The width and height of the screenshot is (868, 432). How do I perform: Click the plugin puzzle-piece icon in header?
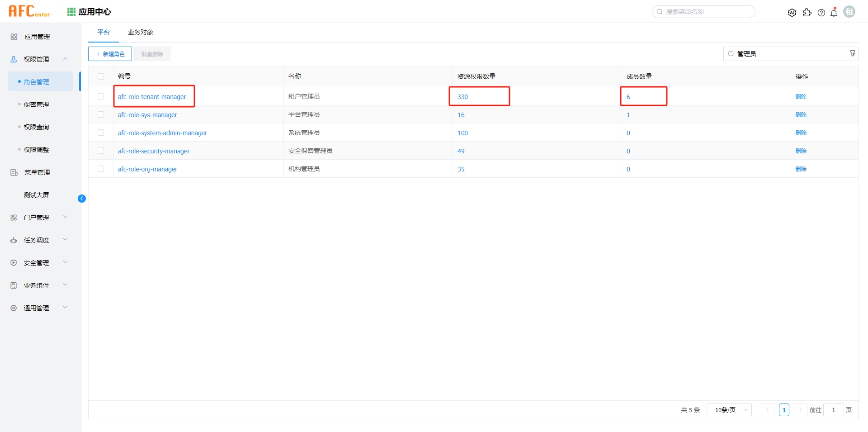[x=807, y=13]
